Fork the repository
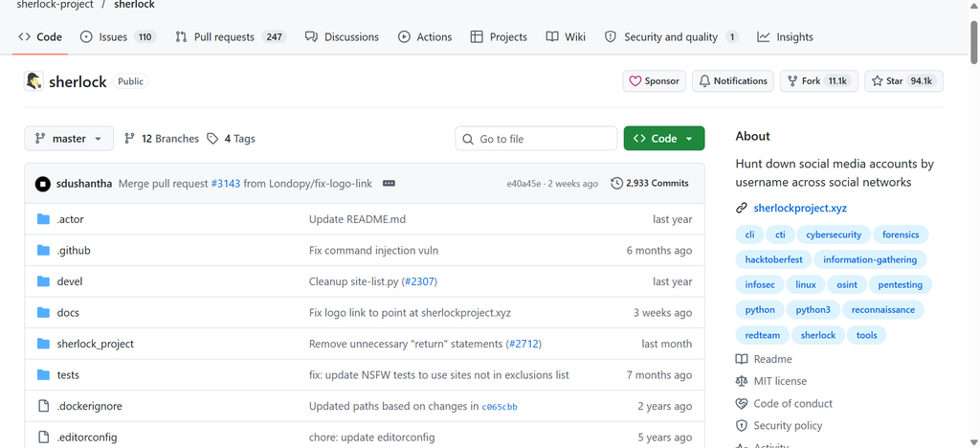Image resolution: width=980 pixels, height=448 pixels. pyautogui.click(x=819, y=81)
